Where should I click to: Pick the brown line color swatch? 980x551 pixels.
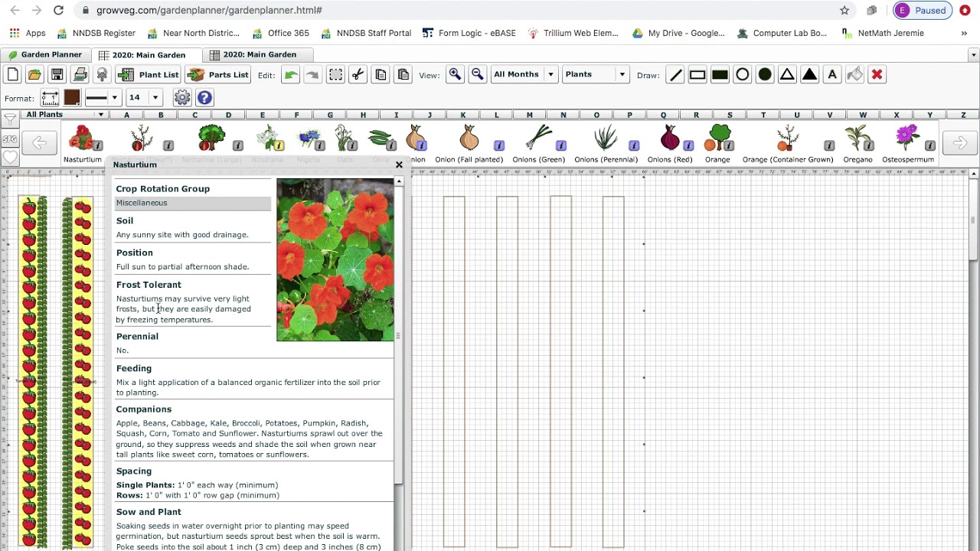pyautogui.click(x=72, y=97)
